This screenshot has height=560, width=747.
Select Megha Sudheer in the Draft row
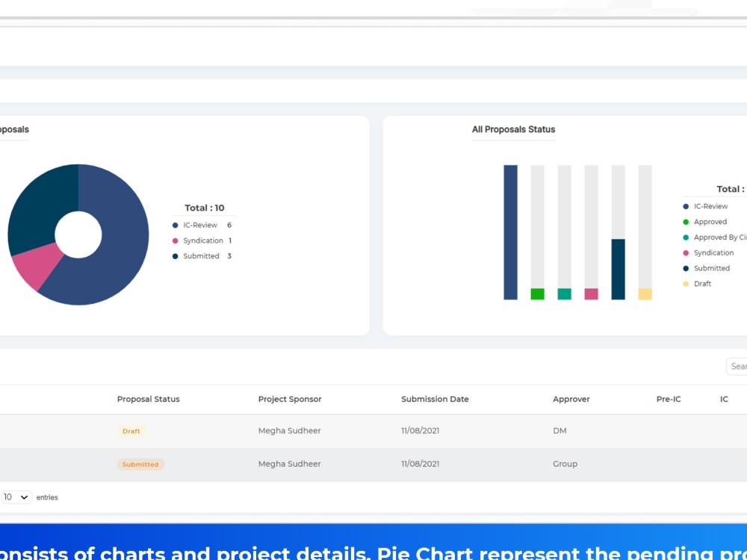(289, 431)
